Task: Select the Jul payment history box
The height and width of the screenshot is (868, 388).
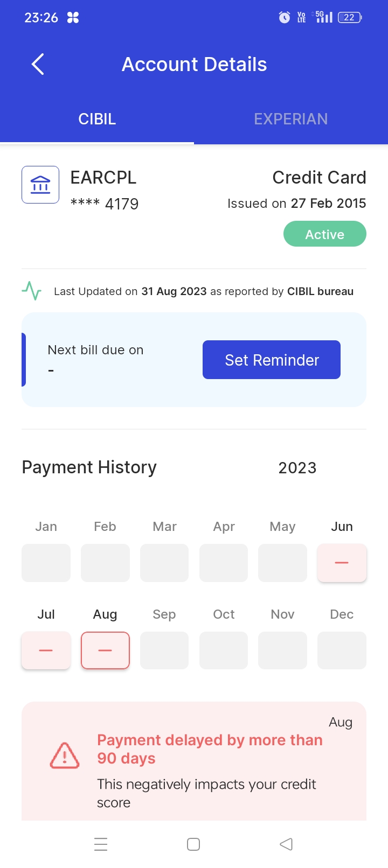Action: pos(46,650)
